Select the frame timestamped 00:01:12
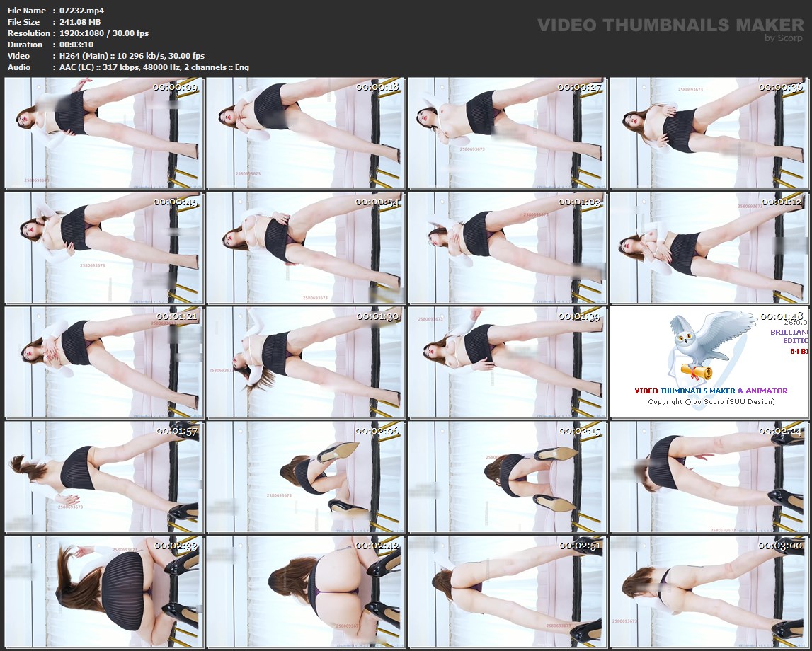The height and width of the screenshot is (651, 812). (708, 248)
